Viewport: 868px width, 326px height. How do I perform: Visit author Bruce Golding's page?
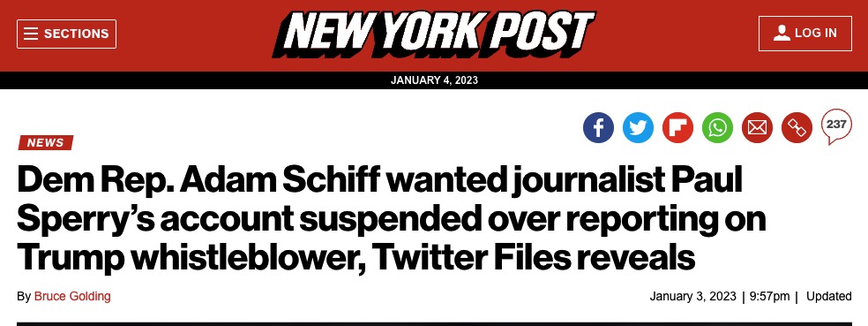point(72,296)
